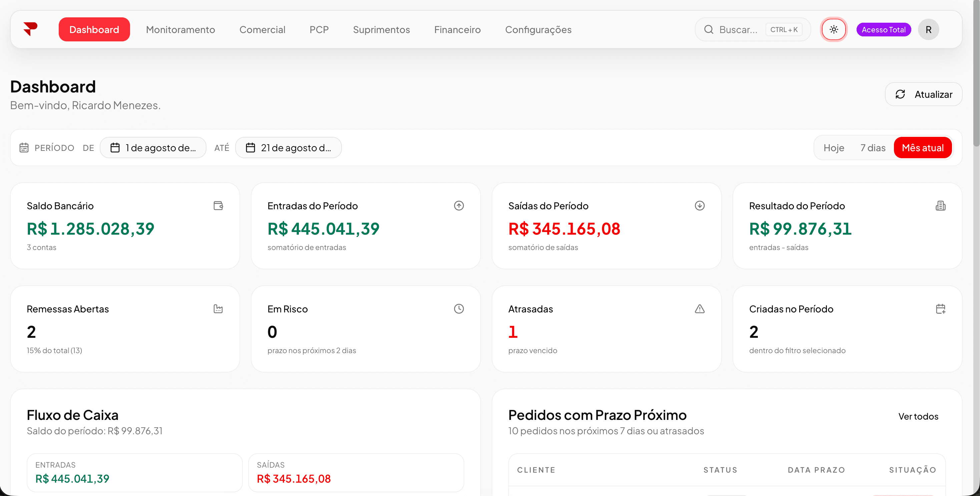Open the user avatar R menu
The width and height of the screenshot is (980, 496).
[928, 29]
